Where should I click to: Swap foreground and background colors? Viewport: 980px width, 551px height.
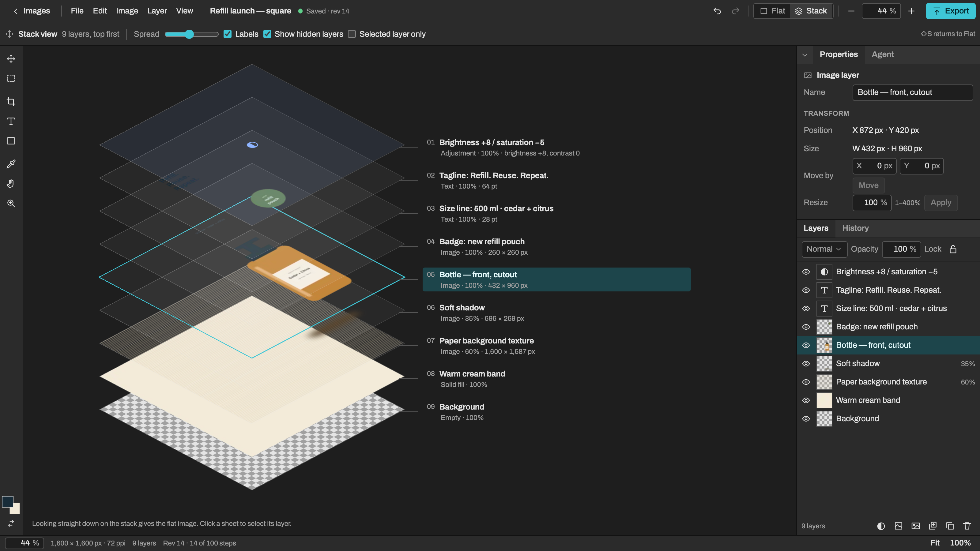(11, 524)
